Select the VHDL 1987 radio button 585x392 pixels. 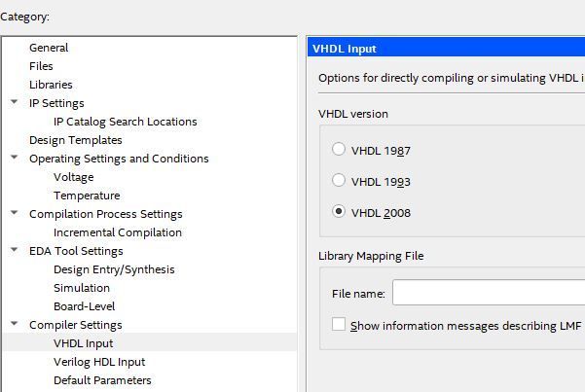point(339,150)
